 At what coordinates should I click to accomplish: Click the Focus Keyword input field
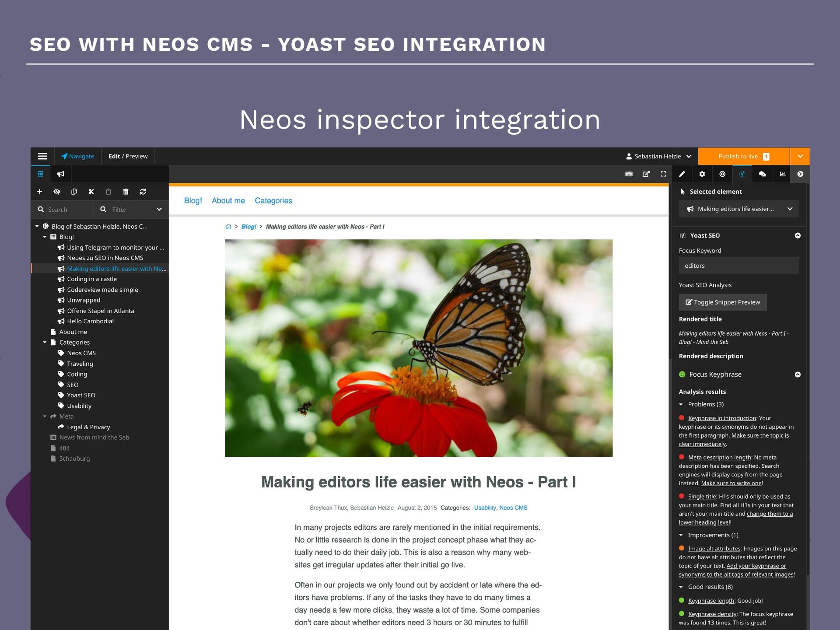click(x=739, y=266)
